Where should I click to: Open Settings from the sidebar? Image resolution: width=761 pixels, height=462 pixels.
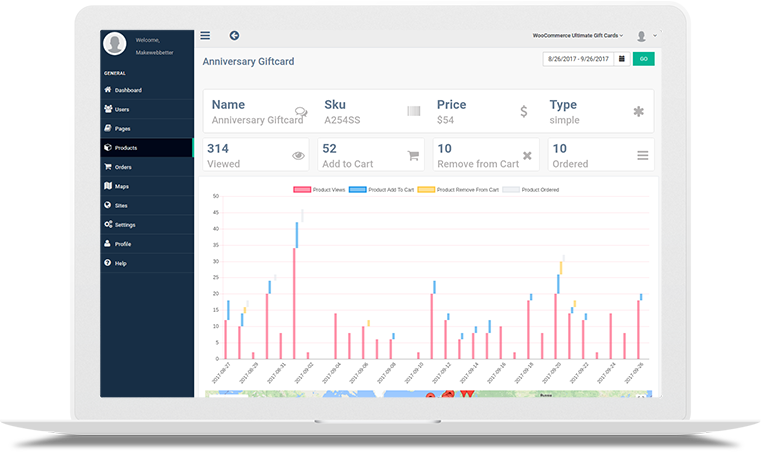click(124, 225)
